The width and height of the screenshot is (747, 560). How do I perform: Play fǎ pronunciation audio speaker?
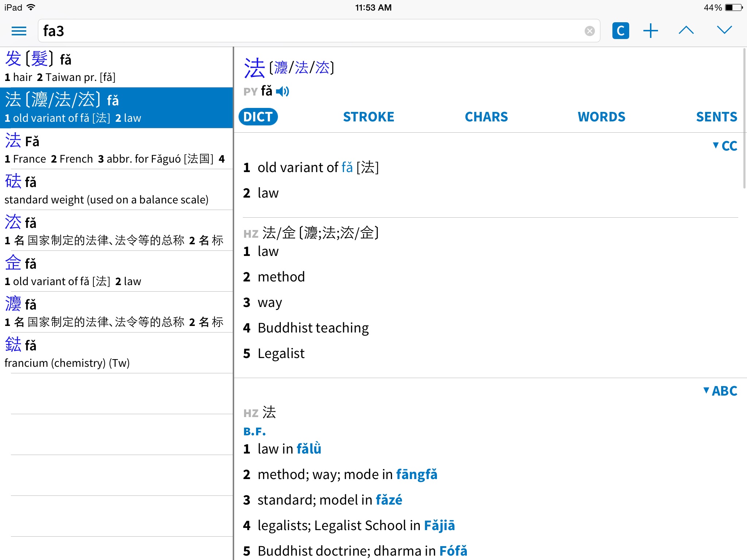pos(282,91)
